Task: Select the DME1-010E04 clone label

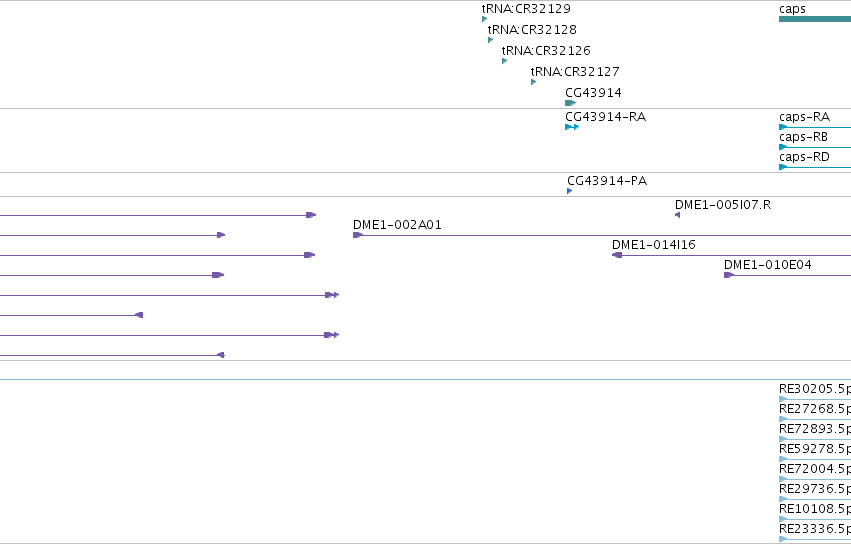Action: tap(767, 265)
